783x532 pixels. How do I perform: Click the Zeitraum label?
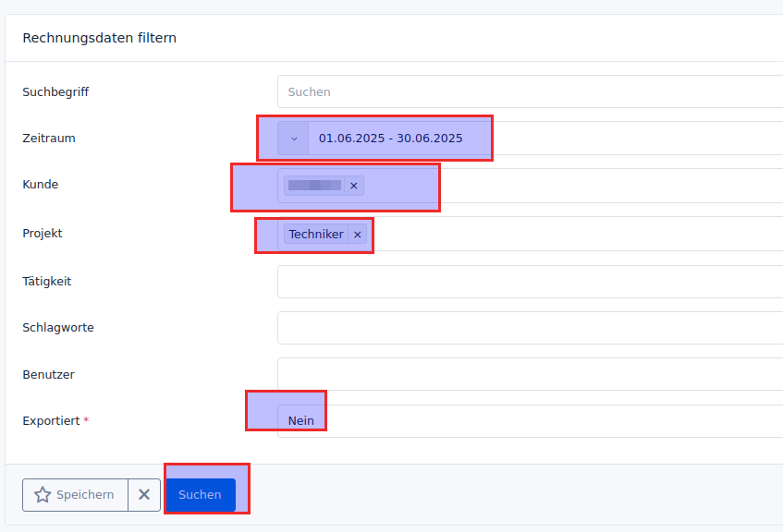49,139
